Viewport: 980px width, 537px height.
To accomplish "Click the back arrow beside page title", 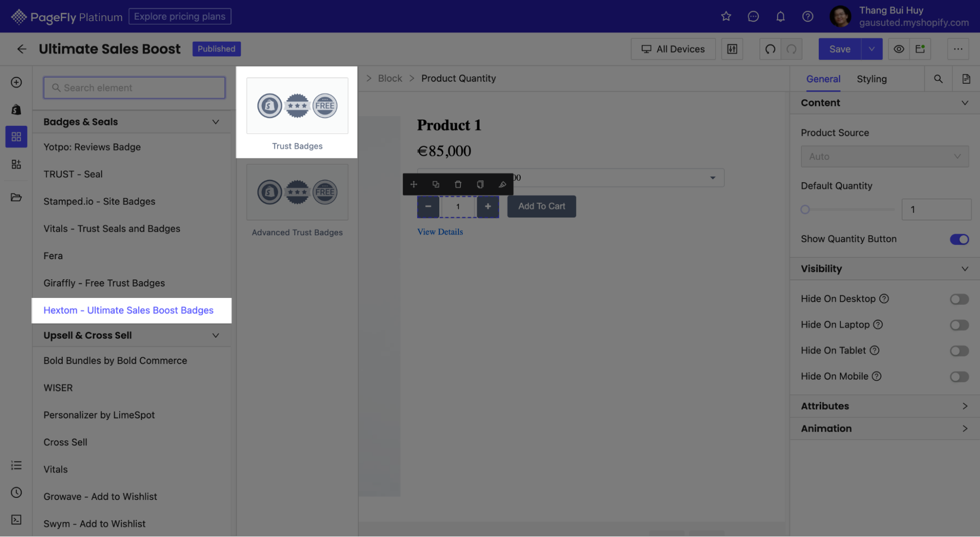I will point(21,49).
